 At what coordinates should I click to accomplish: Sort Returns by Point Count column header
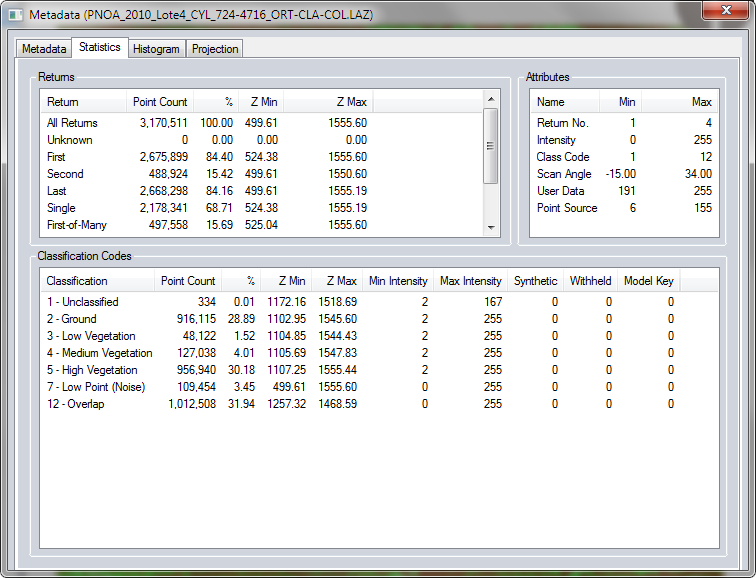[159, 102]
